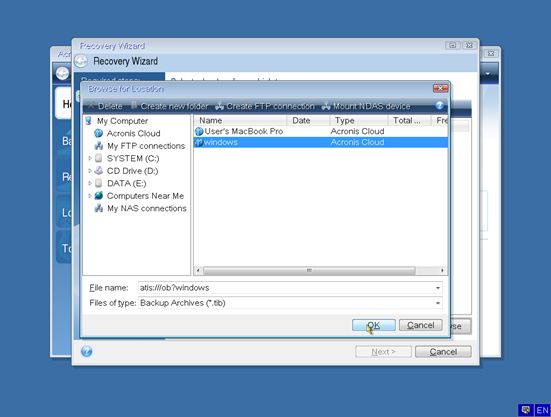Sort by the Type column header
Image resolution: width=551 pixels, height=417 pixels.
[x=358, y=120]
